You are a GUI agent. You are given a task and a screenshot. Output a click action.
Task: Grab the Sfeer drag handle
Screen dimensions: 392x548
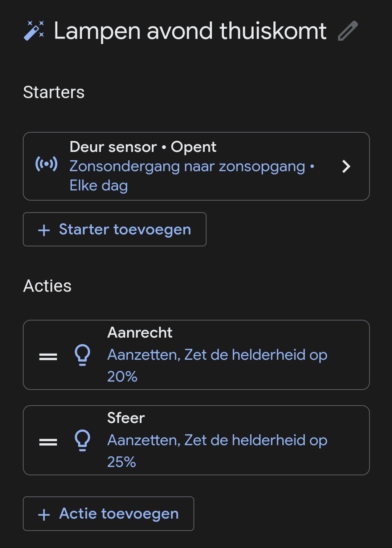click(x=48, y=442)
